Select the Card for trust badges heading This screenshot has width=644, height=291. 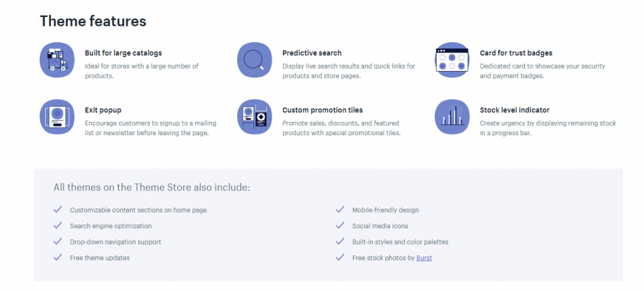(x=516, y=53)
